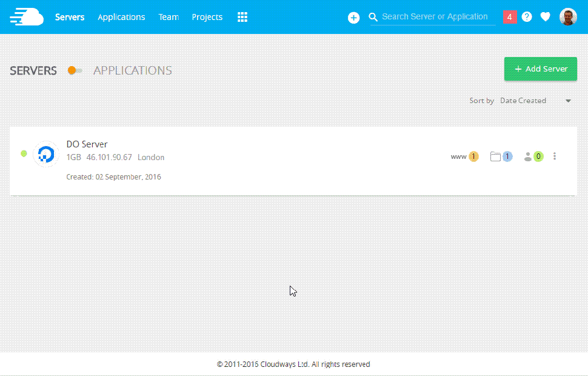
Task: Open the notifications badge showing 4
Action: [509, 16]
